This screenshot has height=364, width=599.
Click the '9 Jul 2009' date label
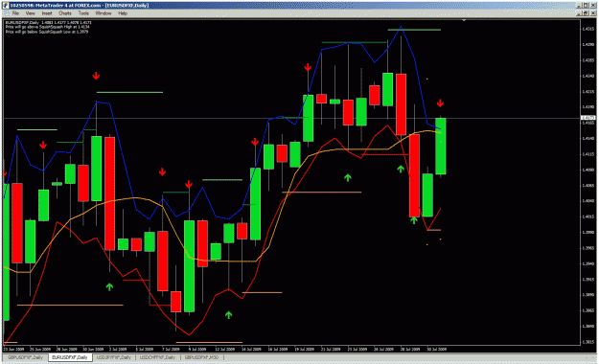(x=197, y=349)
